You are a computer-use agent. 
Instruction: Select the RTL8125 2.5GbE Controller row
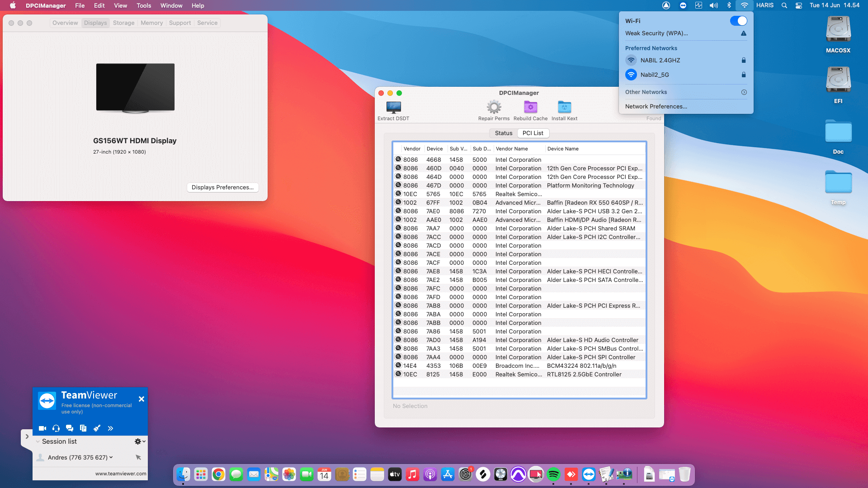click(520, 374)
